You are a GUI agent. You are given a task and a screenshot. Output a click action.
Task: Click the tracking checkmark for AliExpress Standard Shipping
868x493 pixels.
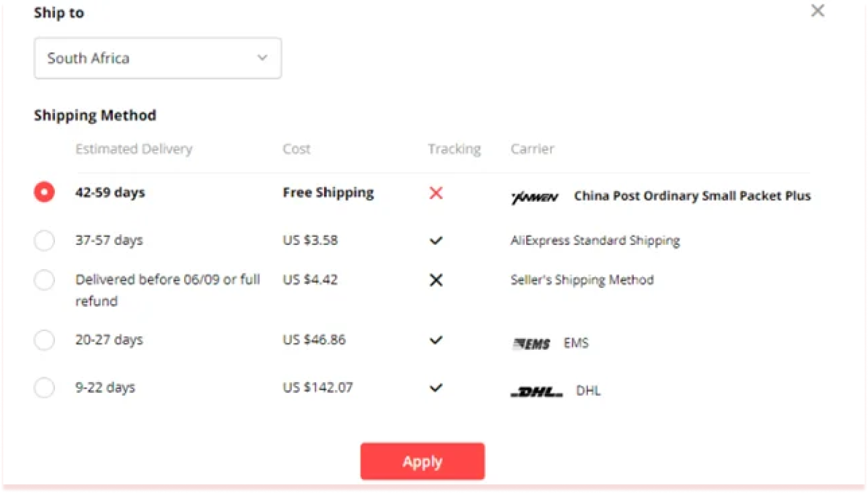(436, 241)
